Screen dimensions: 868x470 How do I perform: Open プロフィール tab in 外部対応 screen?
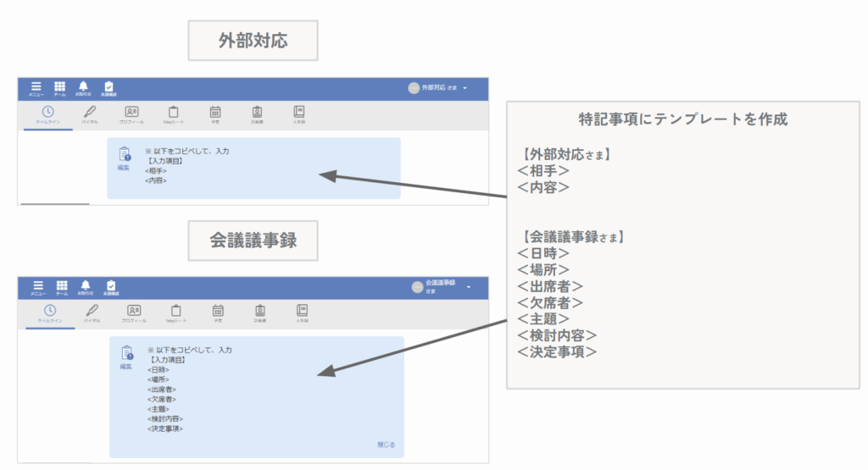131,115
